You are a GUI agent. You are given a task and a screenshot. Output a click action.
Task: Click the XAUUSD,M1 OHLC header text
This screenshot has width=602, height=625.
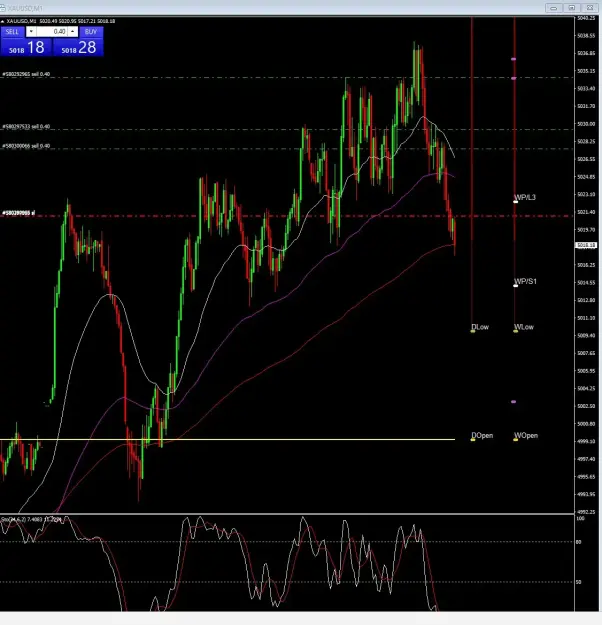[61, 21]
